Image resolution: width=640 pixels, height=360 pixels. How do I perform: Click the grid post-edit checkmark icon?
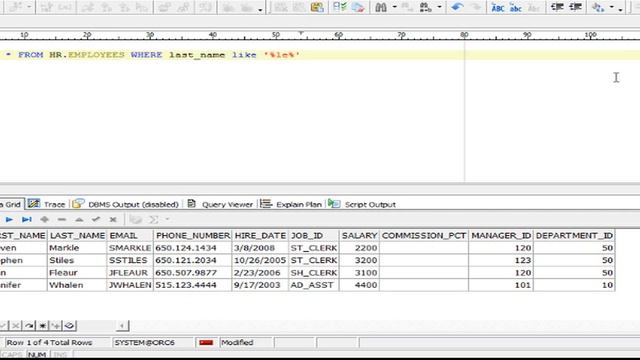pyautogui.click(x=96, y=220)
